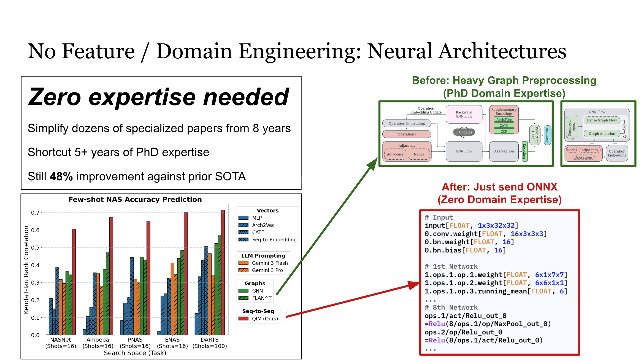Screen dimensions: 644x362
Task: Select the '0.conv.weight[FLOAT, 16x3x3x3]' line
Action: [x=486, y=234]
